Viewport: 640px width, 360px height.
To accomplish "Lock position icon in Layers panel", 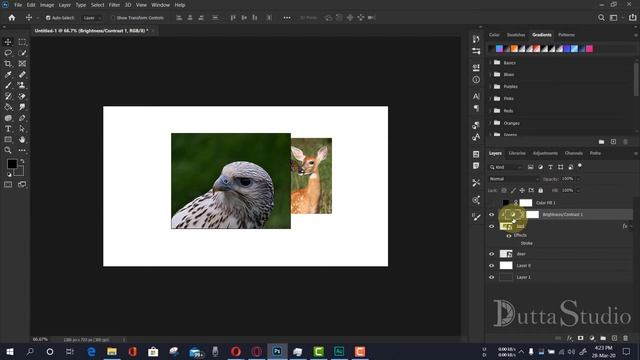I will click(x=522, y=190).
